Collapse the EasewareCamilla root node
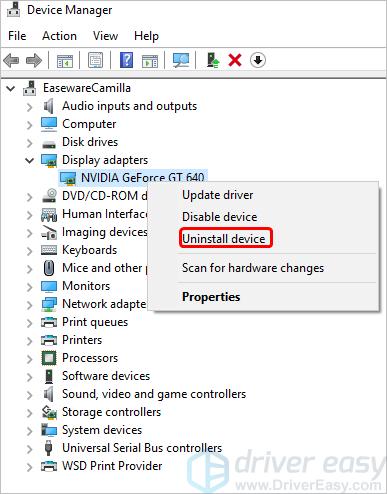Viewport: 387px width, 494px height. click(11, 89)
